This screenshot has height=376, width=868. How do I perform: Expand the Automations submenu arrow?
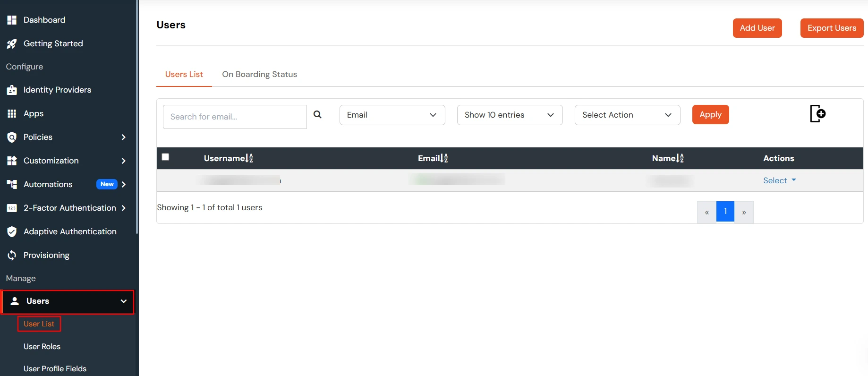(124, 184)
